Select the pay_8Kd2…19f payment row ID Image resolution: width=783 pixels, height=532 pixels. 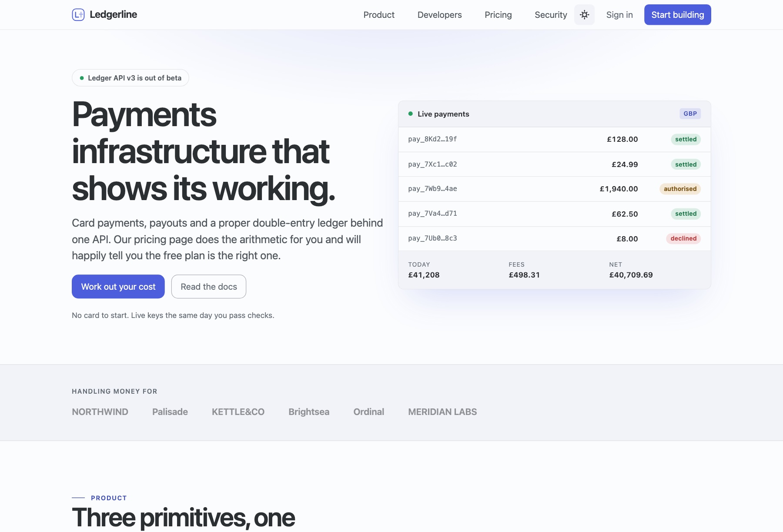[432, 139]
